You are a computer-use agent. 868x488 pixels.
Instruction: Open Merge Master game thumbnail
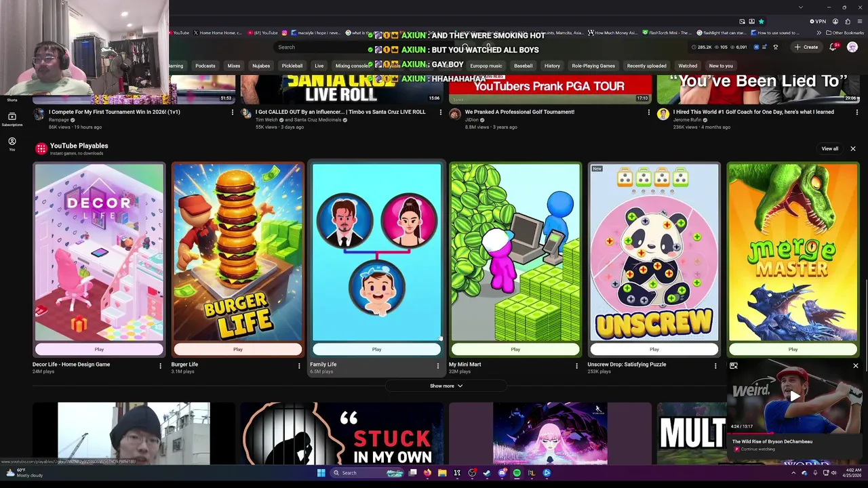(x=793, y=252)
